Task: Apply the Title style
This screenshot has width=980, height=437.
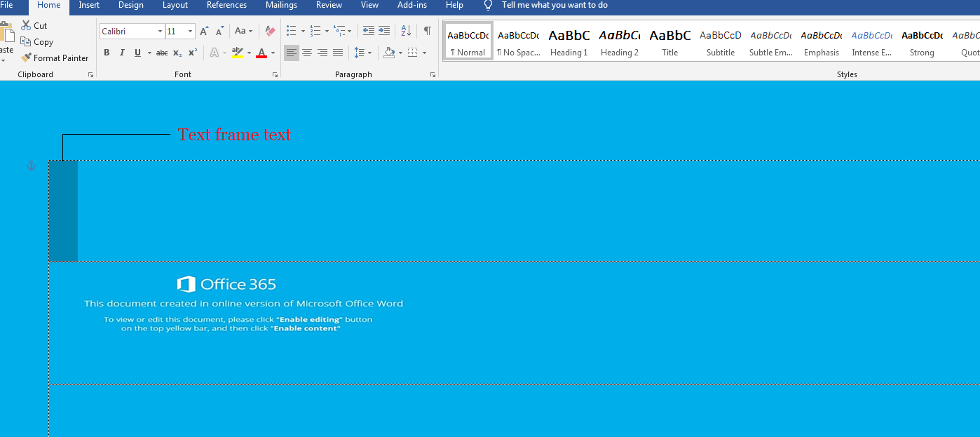Action: coord(670,41)
